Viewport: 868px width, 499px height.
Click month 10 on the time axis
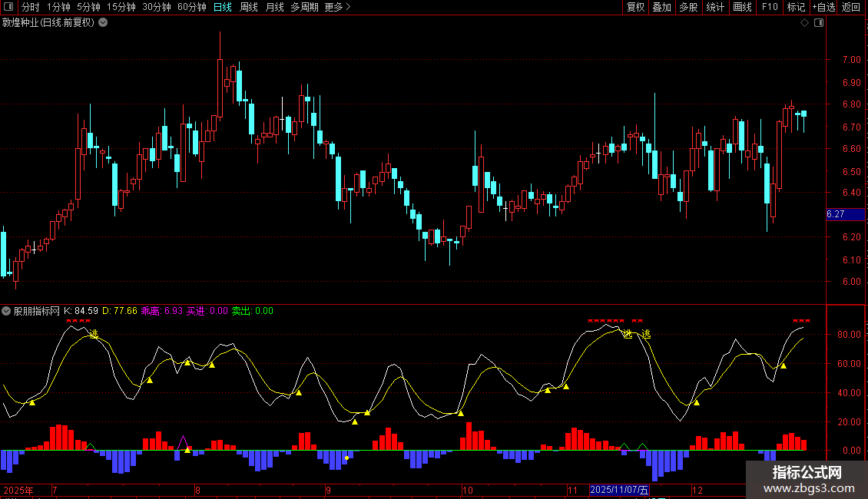pos(468,490)
